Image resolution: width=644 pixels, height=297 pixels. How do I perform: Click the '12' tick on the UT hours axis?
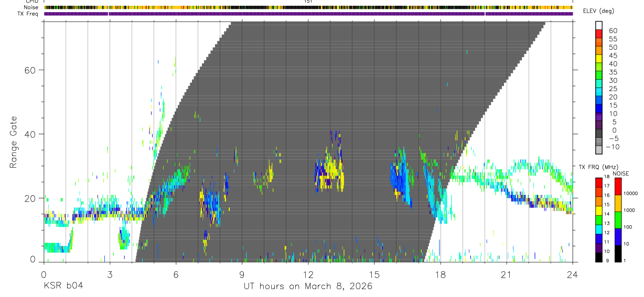click(308, 274)
